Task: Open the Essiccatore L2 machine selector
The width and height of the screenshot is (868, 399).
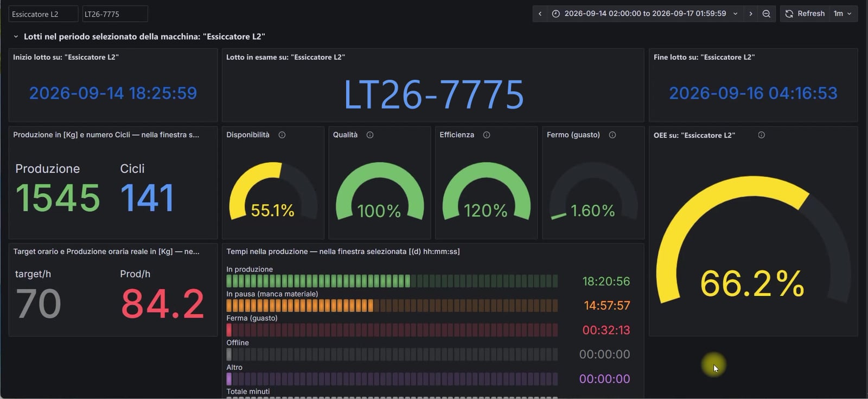Action: 43,14
